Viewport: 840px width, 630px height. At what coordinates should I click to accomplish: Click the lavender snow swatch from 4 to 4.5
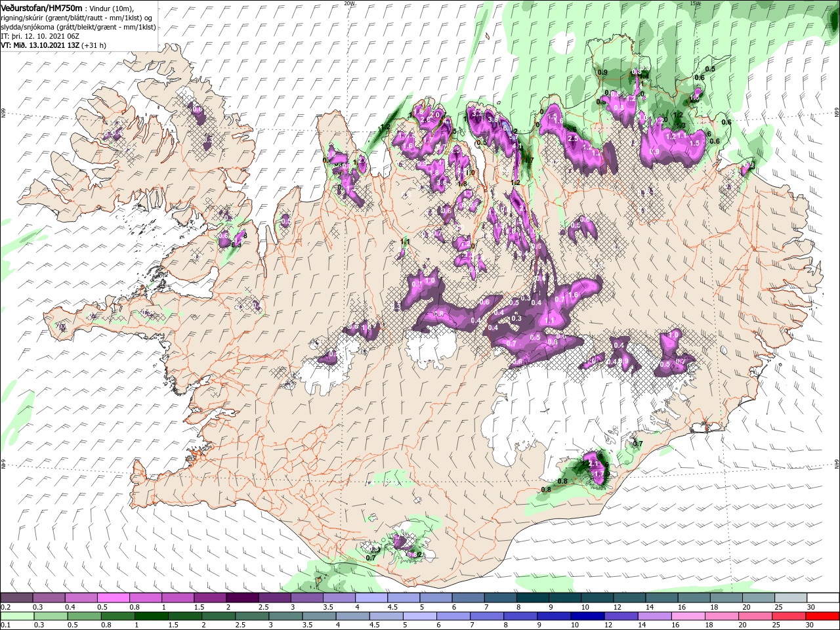(x=371, y=597)
